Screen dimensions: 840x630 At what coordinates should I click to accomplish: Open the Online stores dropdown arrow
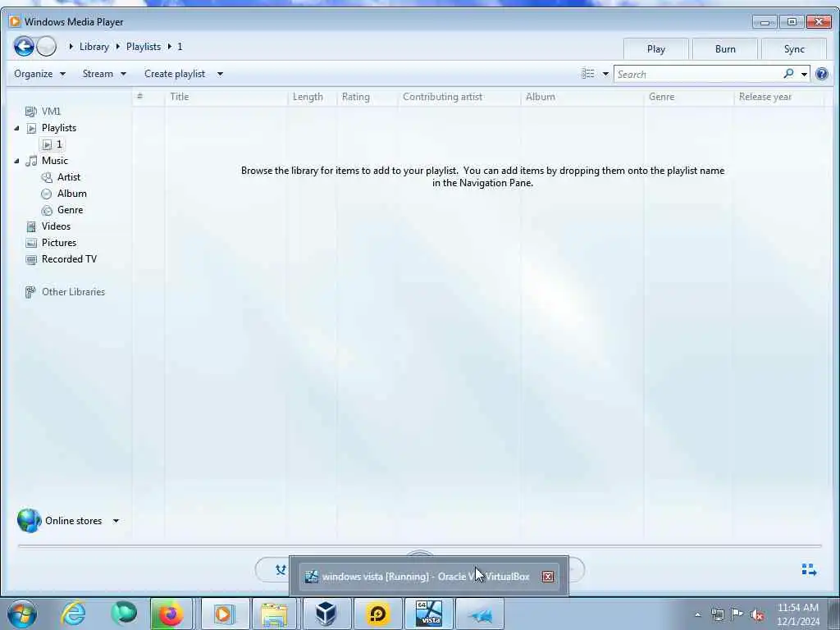coord(116,521)
